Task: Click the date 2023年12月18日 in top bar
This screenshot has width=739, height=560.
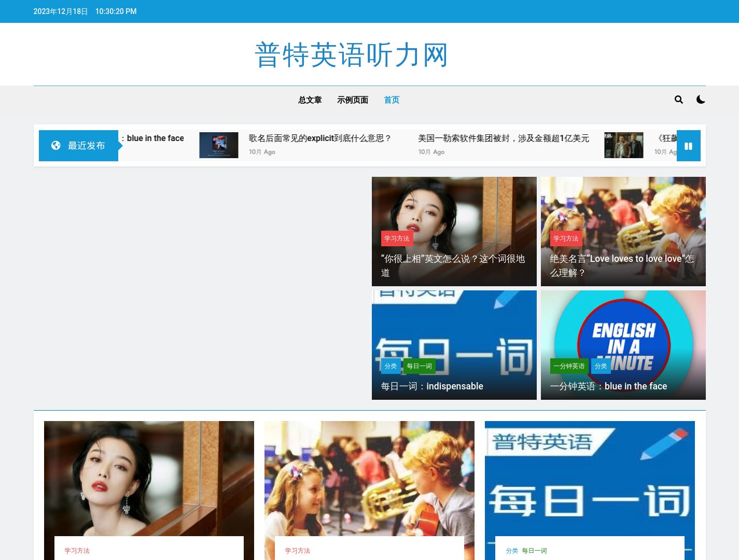Action: point(61,11)
